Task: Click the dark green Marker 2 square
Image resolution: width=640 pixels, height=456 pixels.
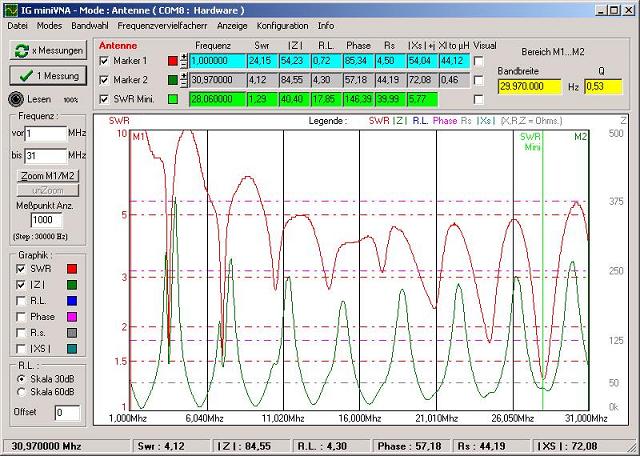Action: [172, 79]
